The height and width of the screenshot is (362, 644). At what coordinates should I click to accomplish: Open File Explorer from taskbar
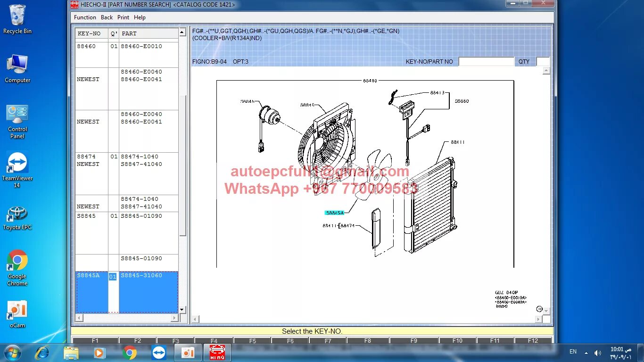(71, 353)
